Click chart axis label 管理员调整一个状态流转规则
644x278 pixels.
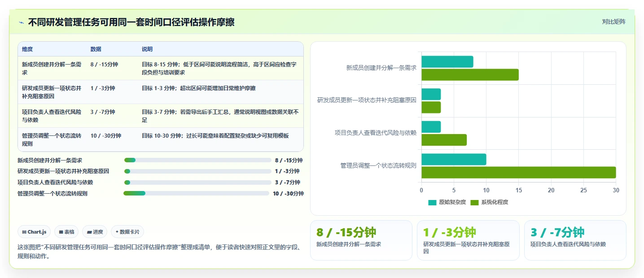coord(378,165)
